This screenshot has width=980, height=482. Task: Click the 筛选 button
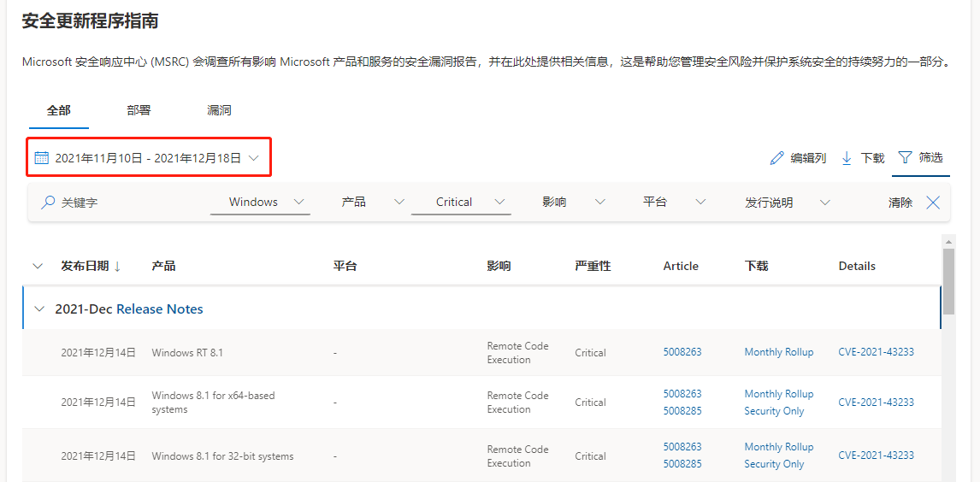[920, 157]
